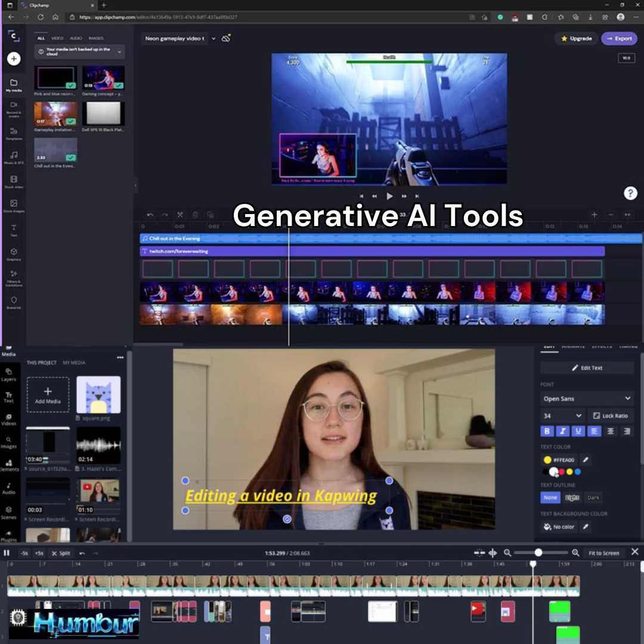Select the VIDEO media filter tab
Screen dimensions: 644x644
(57, 38)
